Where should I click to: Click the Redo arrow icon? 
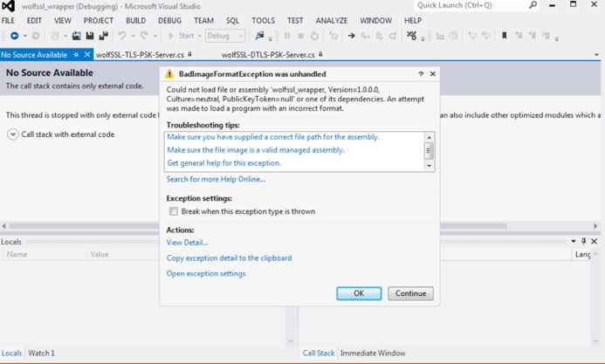(144, 36)
